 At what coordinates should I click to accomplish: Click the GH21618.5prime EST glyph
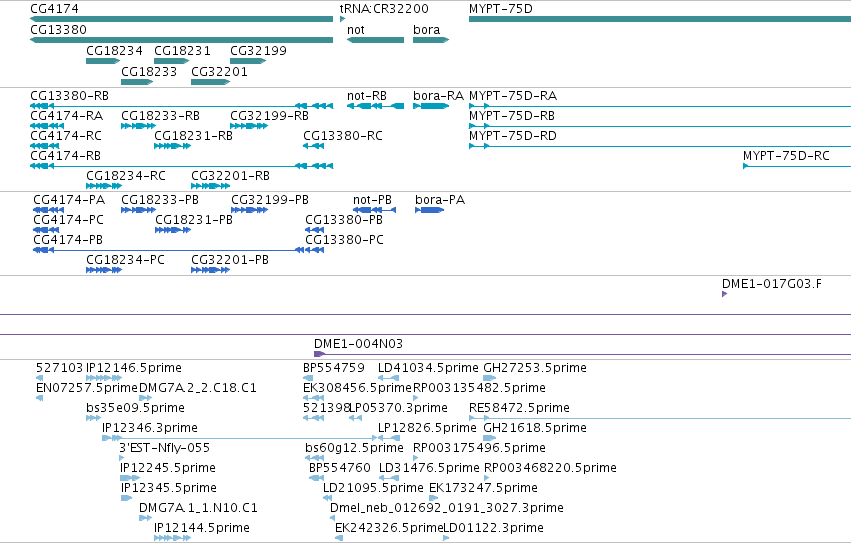click(490, 439)
